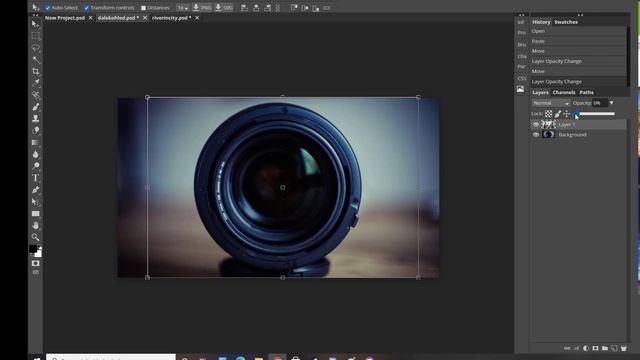
Task: Collapse the History panel arrows
Action: tap(580, 15)
